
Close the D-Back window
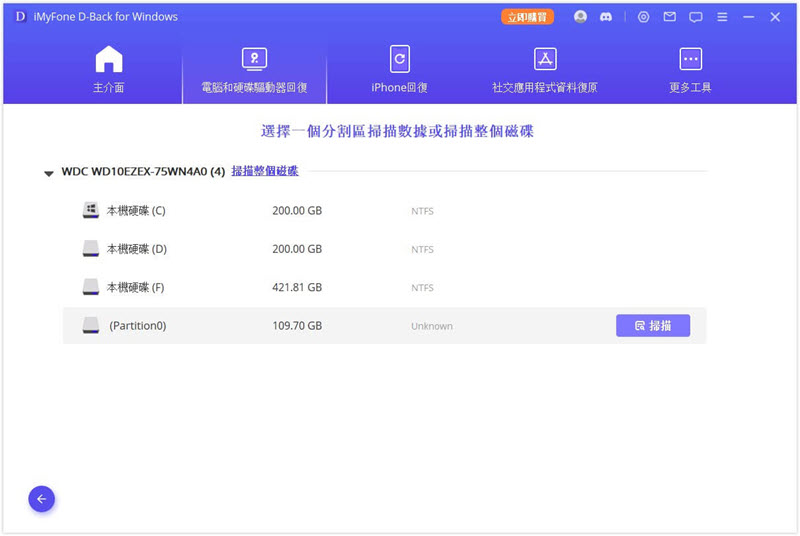click(775, 17)
